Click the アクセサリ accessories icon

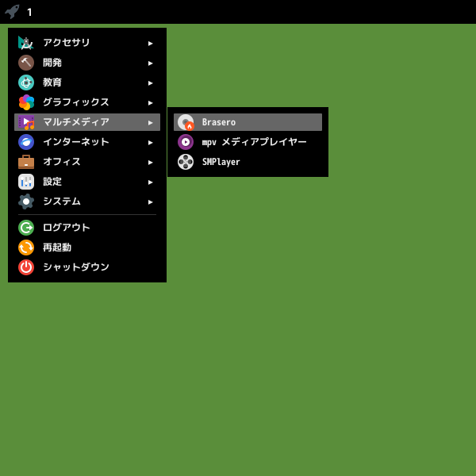tap(26, 43)
